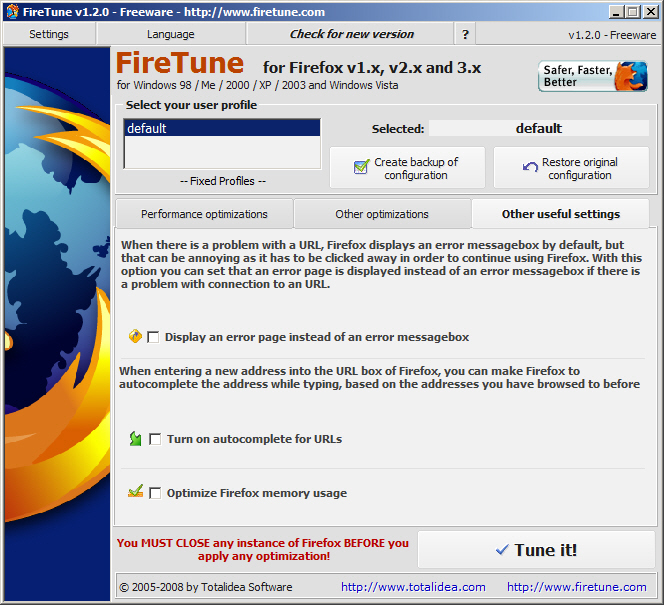The width and height of the screenshot is (664, 605).
Task: Click Create backup of configuration button
Action: click(407, 168)
